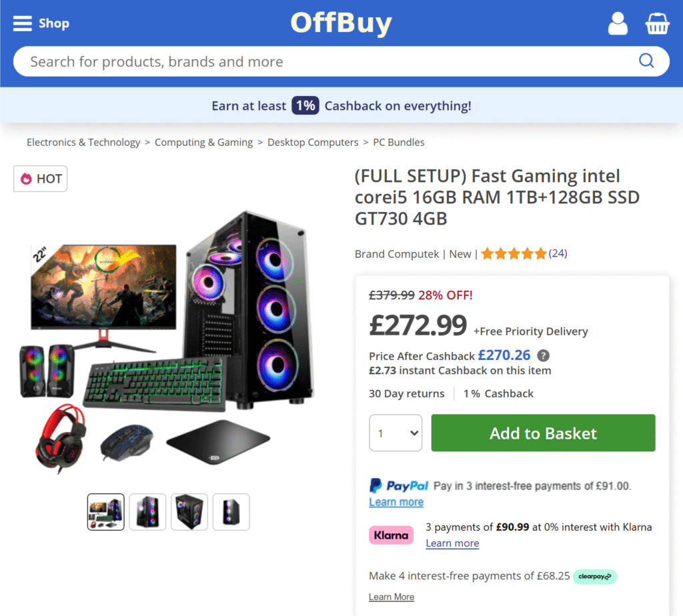Click the HOT flame badge
The width and height of the screenshot is (683, 616).
(41, 179)
